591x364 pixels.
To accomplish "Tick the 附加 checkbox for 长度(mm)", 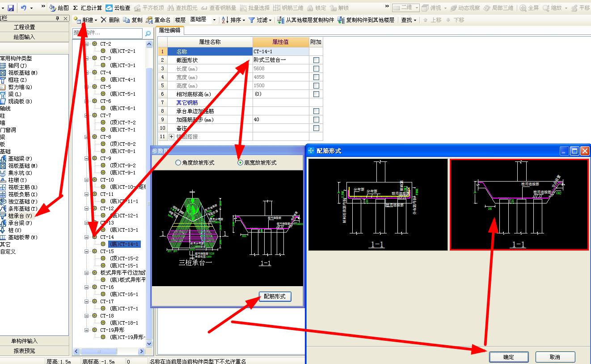I will point(317,68).
